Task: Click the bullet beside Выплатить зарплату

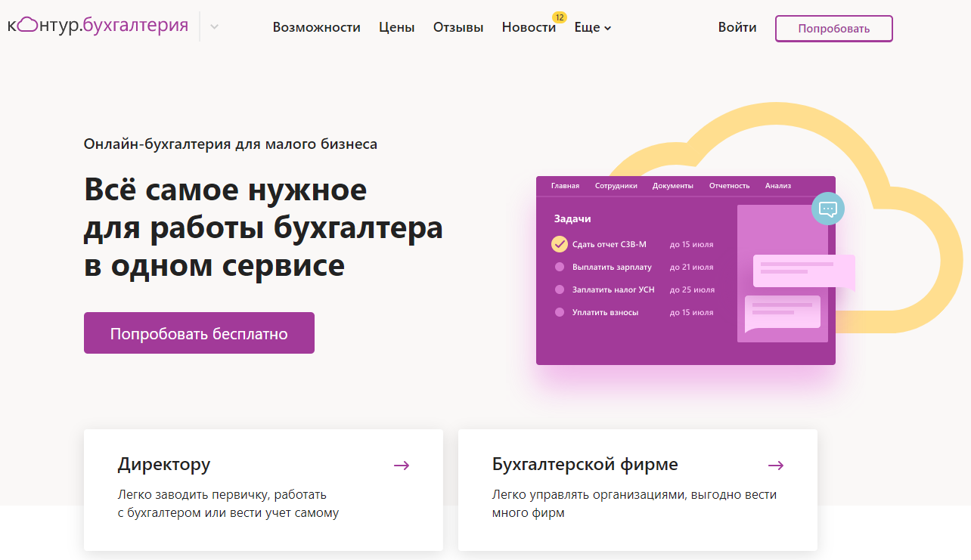Action: point(560,267)
